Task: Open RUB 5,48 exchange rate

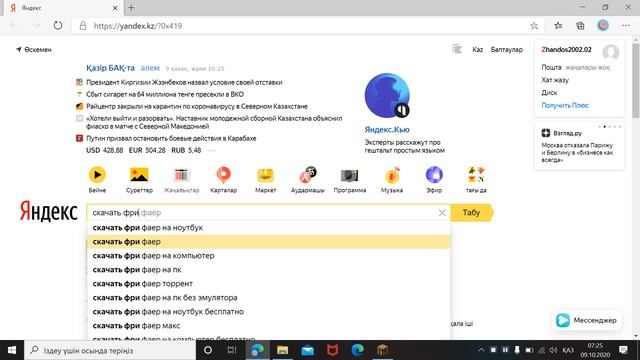Action: coord(186,150)
